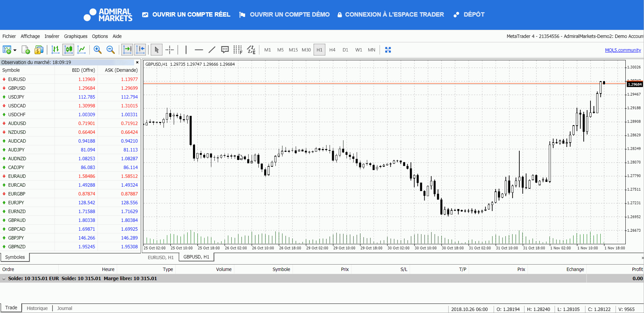
Task: Switch to the EURUSD, H1 chart tab
Action: pos(161,257)
